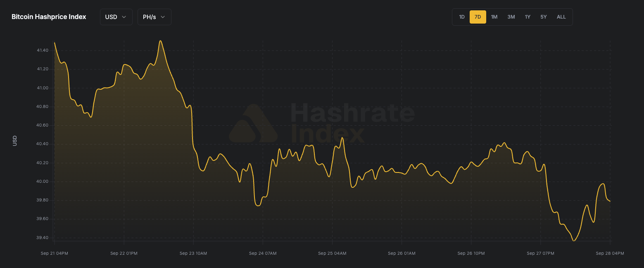This screenshot has height=268, width=644.
Task: Click the Sep 27 07PM axis label
Action: coord(540,253)
